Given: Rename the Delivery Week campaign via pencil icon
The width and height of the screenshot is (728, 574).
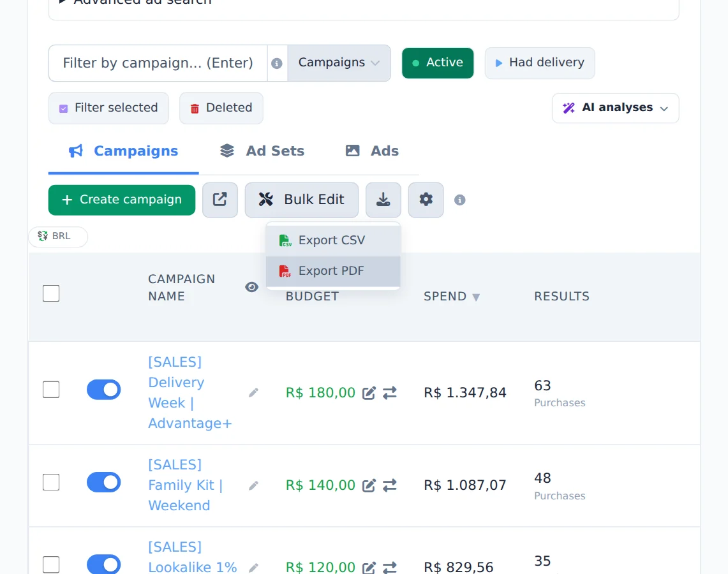Looking at the screenshot, I should [253, 393].
